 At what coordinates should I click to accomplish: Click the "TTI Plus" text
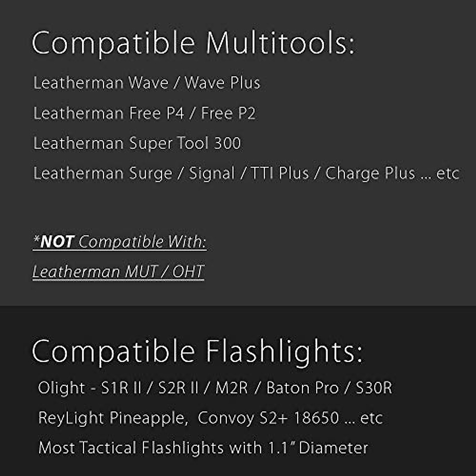tap(280, 173)
